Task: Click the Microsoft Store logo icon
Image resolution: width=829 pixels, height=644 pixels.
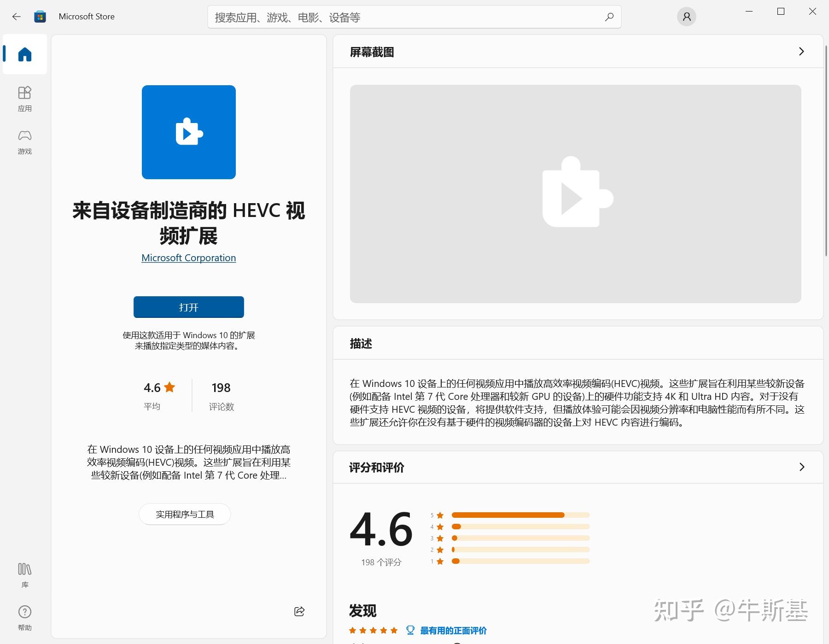Action: (40, 17)
